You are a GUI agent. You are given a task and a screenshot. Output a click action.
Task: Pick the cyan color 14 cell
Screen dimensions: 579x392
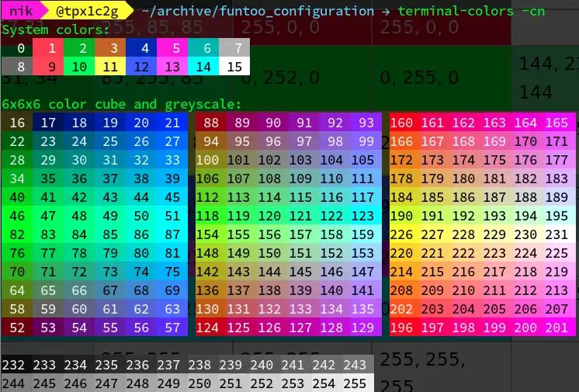[203, 67]
